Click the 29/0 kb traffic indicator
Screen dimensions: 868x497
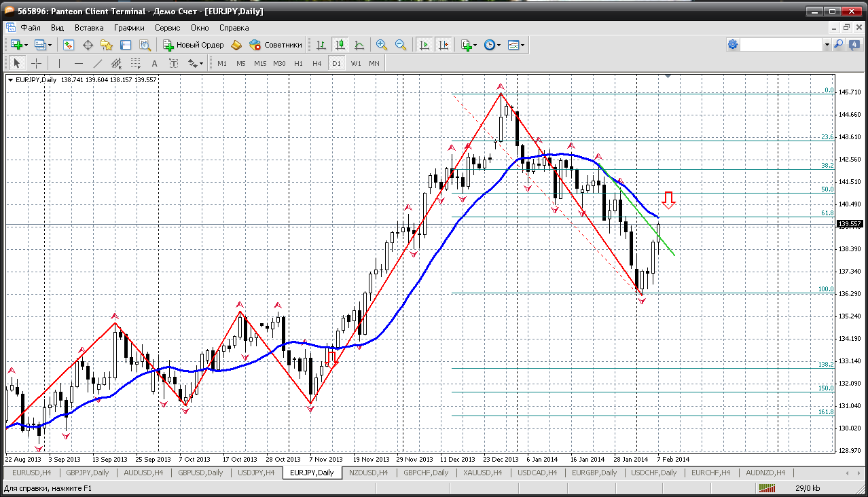click(x=807, y=487)
